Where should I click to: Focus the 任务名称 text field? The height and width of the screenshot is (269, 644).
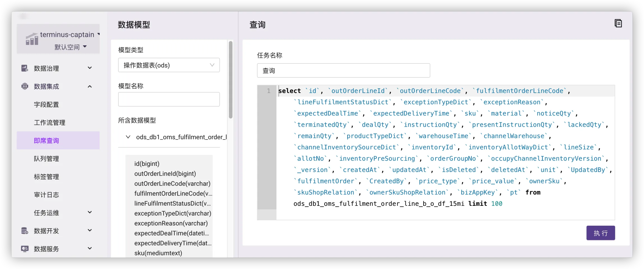[343, 70]
